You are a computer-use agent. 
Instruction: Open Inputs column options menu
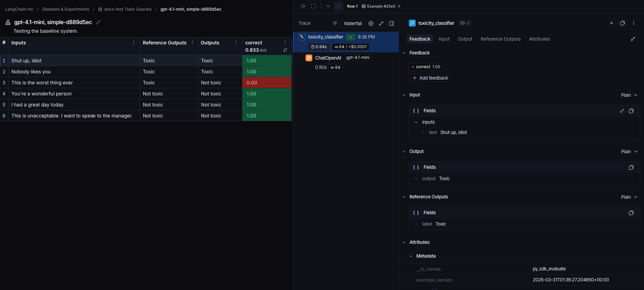point(134,43)
